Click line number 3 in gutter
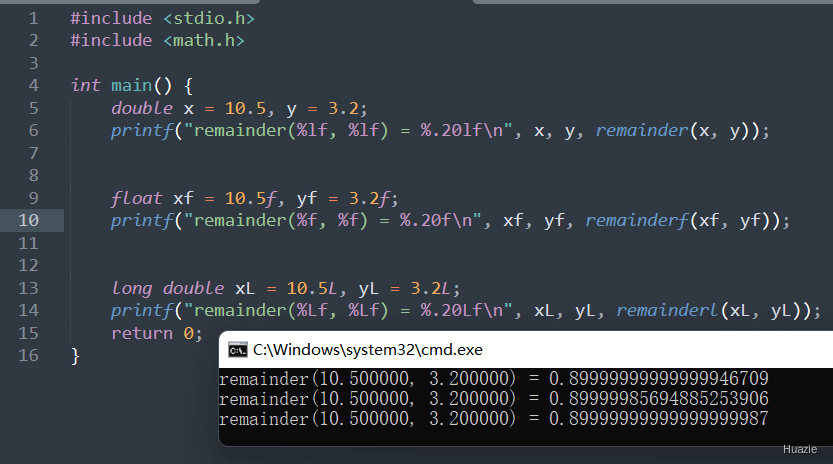Image resolution: width=833 pixels, height=464 pixels. pyautogui.click(x=33, y=63)
